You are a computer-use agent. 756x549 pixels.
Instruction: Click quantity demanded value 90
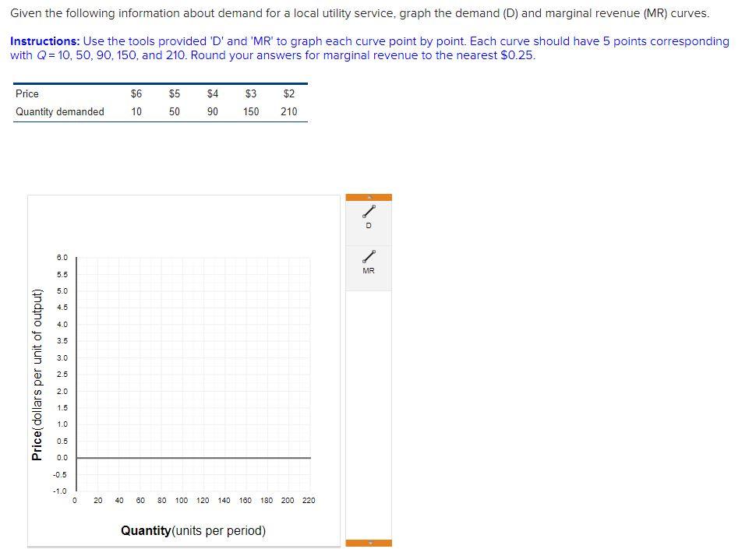pos(213,111)
